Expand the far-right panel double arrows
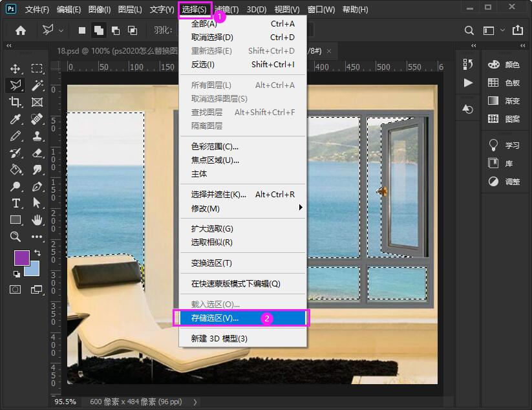532x410 pixels. coord(522,45)
